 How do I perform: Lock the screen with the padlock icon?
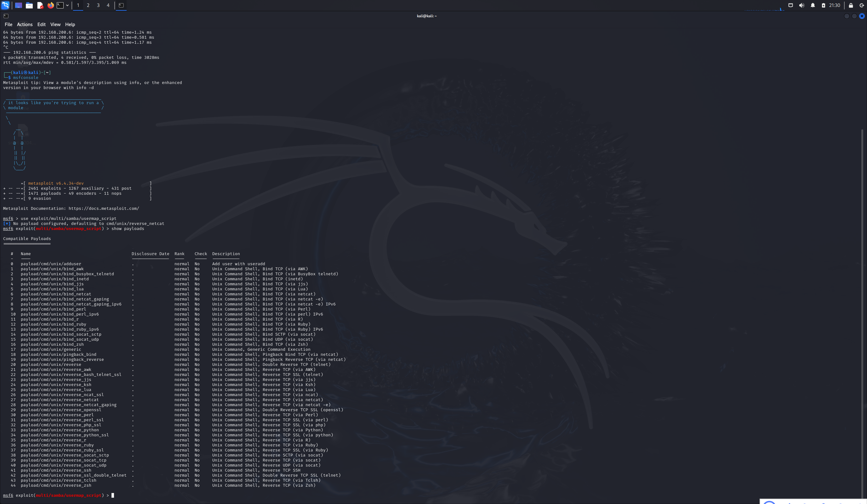point(851,5)
